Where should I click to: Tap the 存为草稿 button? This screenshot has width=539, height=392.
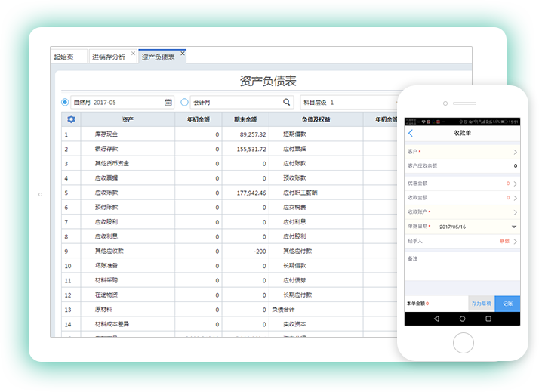coord(481,304)
